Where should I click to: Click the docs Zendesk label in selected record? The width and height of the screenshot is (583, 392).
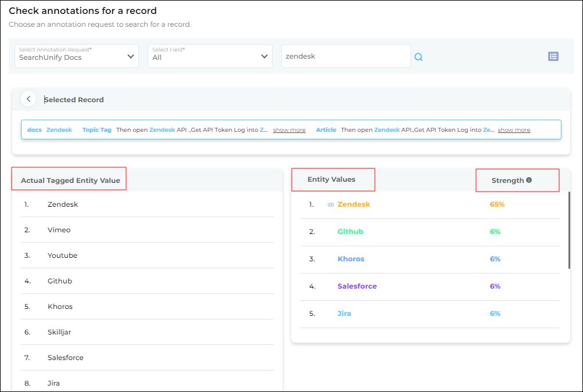click(x=59, y=130)
